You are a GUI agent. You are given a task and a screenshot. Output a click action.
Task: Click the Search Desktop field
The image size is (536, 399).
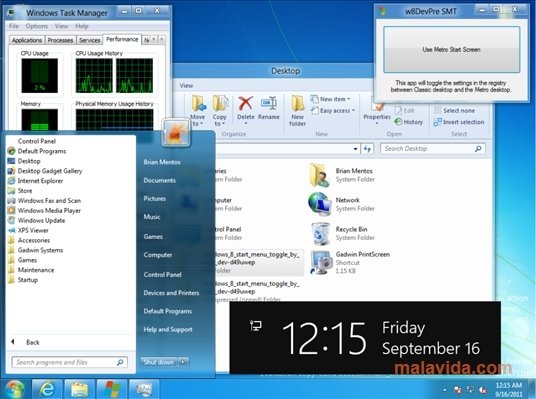click(x=433, y=149)
